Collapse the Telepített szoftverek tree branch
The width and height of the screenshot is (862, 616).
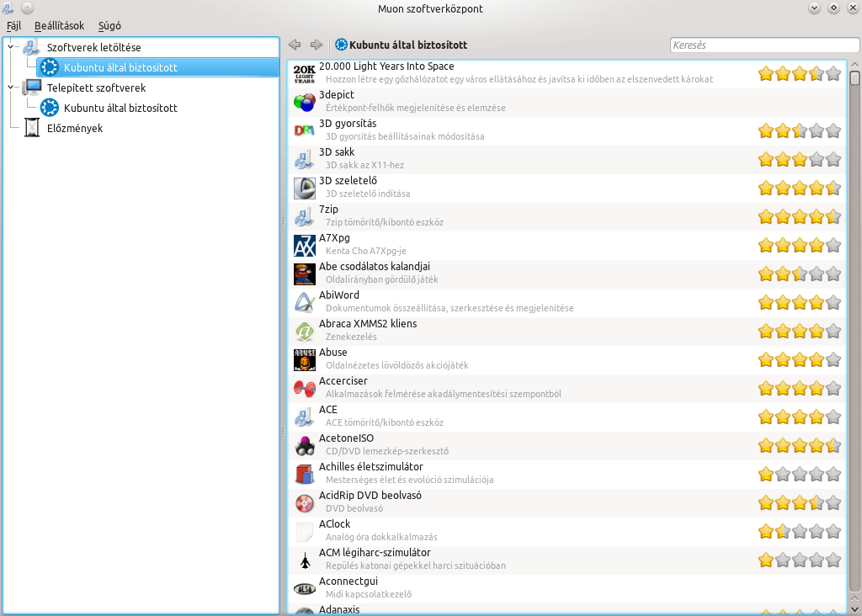pyautogui.click(x=10, y=88)
